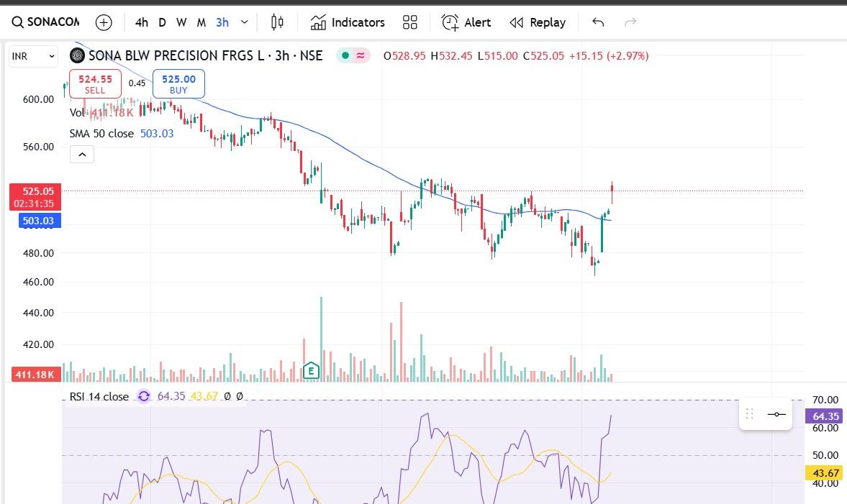The image size is (847, 504).
Task: Open the Indicators dialog
Action: pyautogui.click(x=348, y=22)
